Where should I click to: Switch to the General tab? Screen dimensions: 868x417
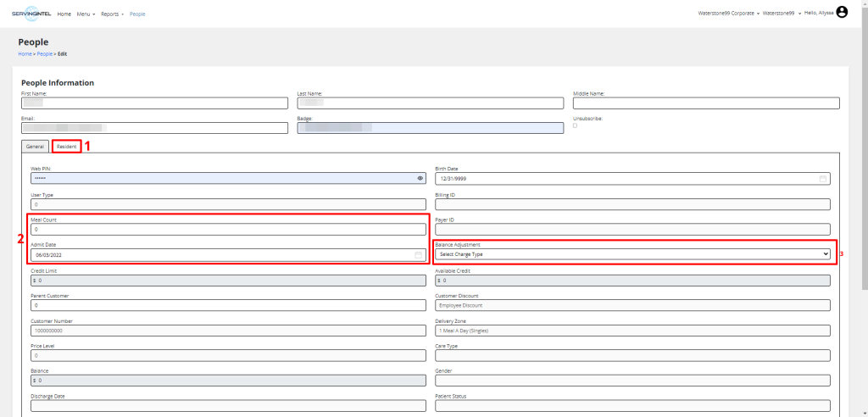click(35, 147)
